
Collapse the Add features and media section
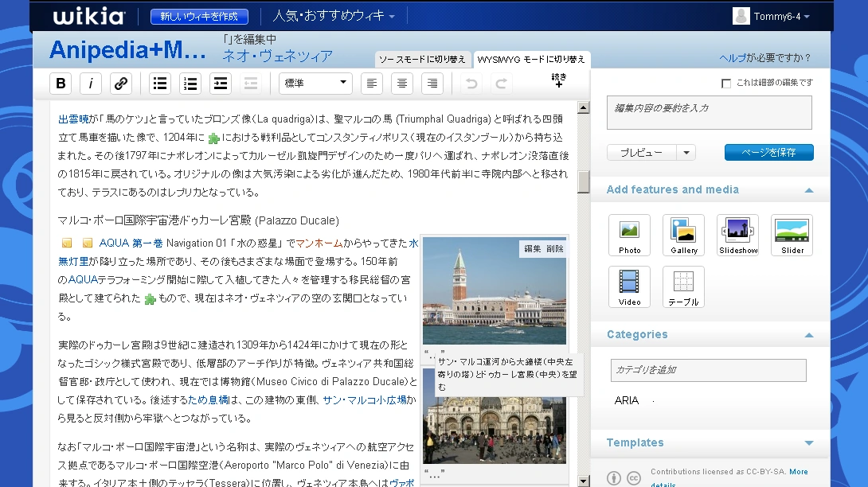tap(809, 190)
